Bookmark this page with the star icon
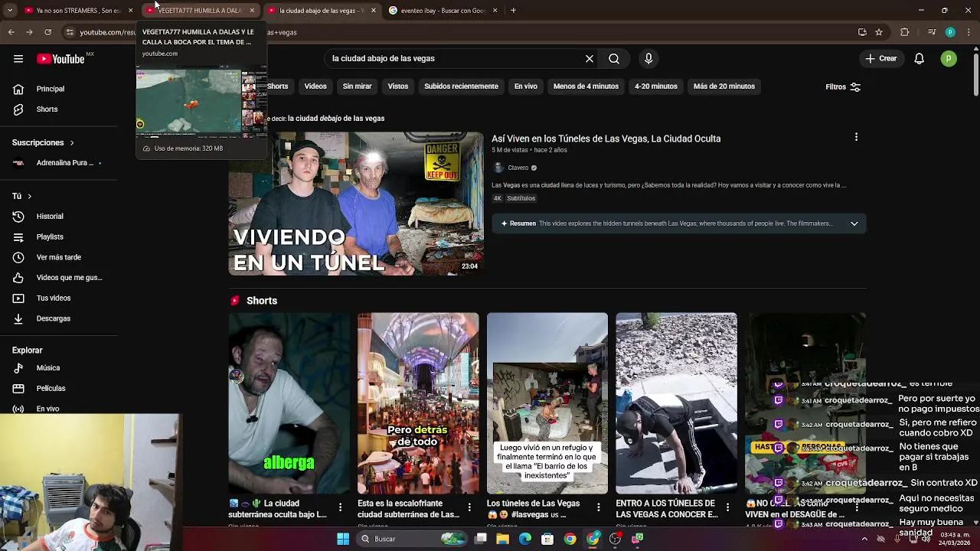Viewport: 980px width, 551px height. 879,32
